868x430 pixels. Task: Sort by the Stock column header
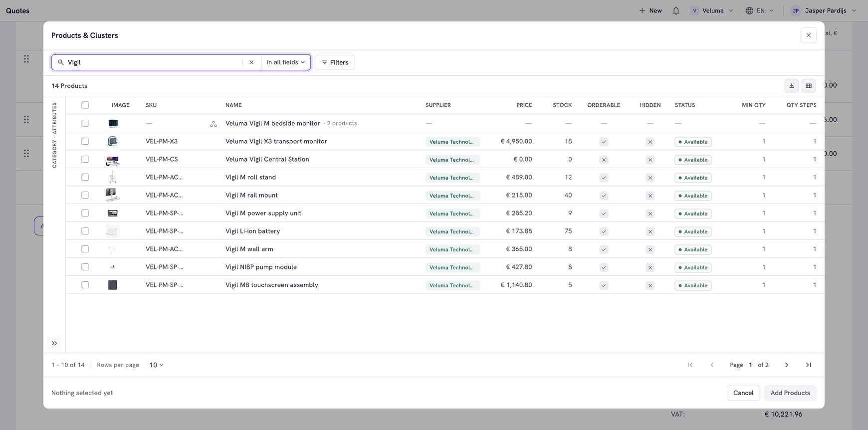point(562,105)
